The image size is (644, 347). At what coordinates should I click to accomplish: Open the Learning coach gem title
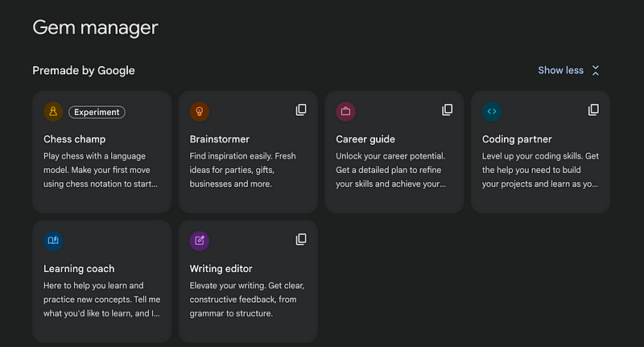pos(79,269)
